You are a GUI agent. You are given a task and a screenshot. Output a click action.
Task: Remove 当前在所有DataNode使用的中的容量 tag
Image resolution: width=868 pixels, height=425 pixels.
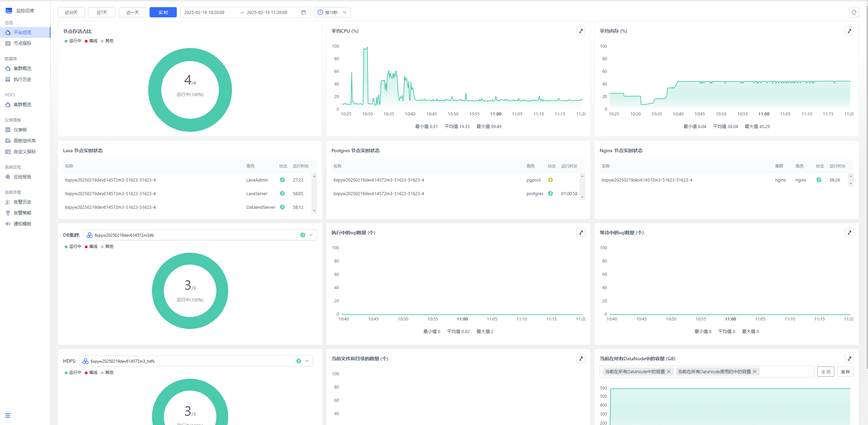coord(755,372)
